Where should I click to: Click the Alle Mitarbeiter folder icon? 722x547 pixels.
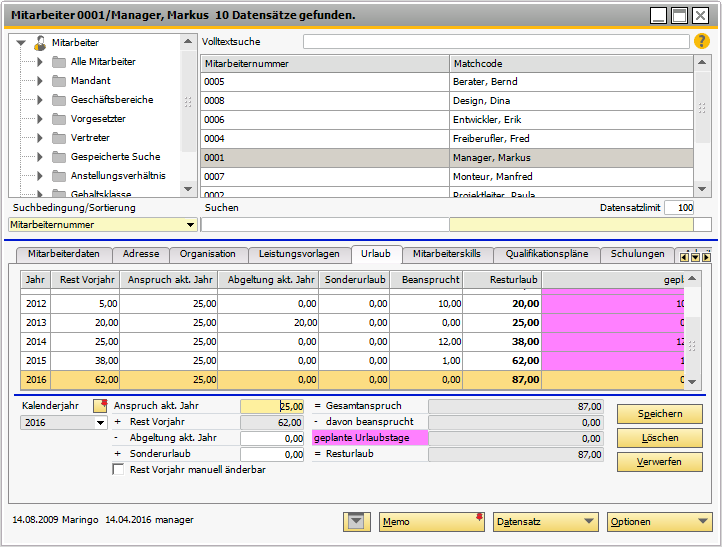coord(59,62)
